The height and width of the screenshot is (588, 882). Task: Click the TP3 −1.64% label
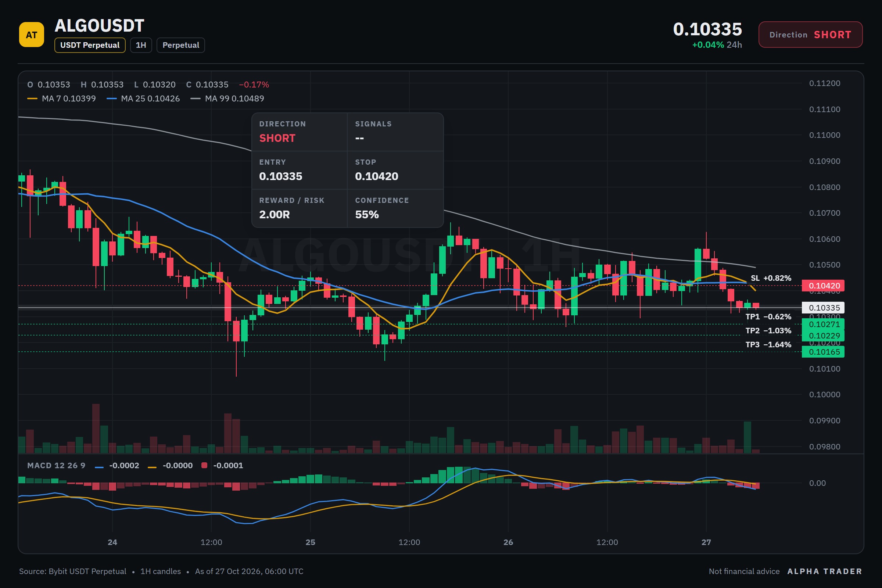tap(768, 344)
